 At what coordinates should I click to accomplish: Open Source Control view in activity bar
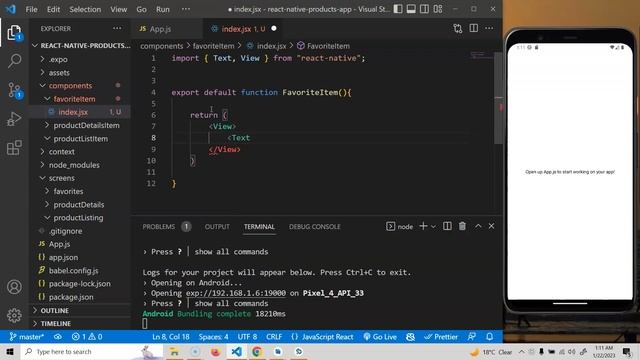14,90
